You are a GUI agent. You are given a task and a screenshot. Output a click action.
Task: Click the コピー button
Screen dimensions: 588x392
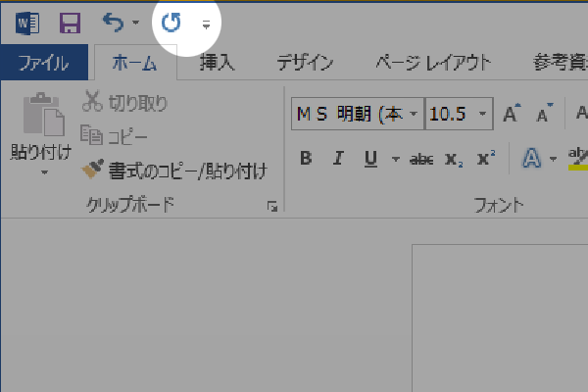(114, 136)
